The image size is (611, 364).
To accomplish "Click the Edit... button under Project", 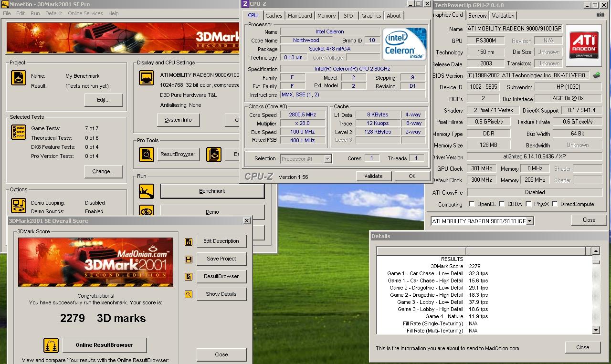I will (x=104, y=100).
